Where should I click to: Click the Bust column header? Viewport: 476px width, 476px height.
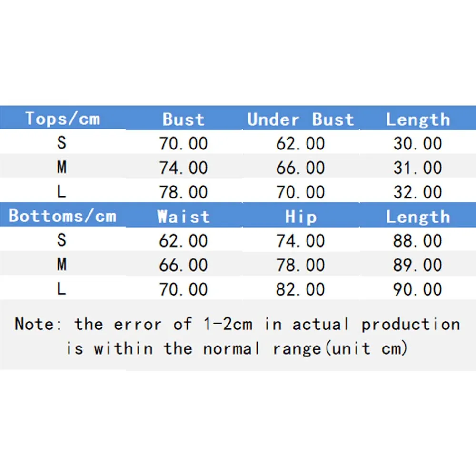pos(183,119)
